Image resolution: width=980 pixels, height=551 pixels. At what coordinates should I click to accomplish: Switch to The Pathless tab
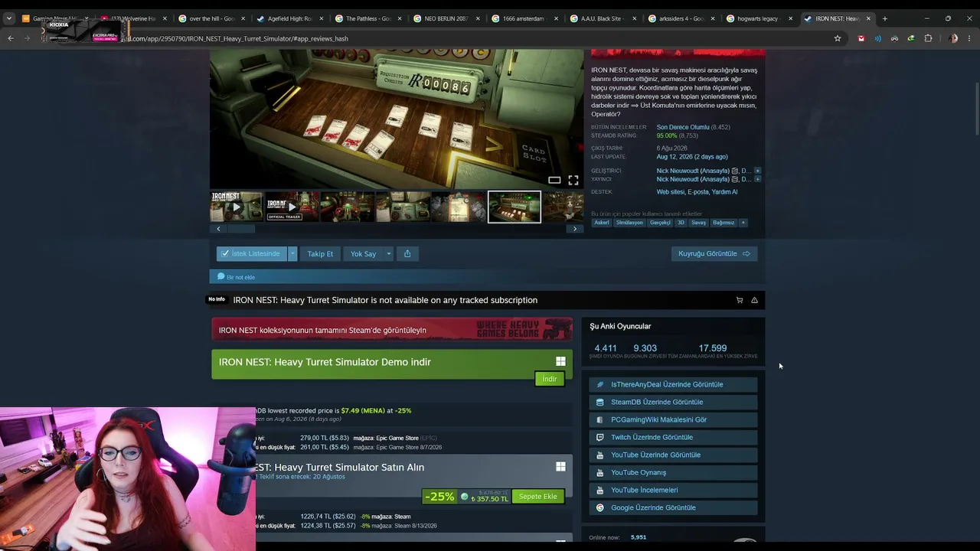[x=367, y=18]
